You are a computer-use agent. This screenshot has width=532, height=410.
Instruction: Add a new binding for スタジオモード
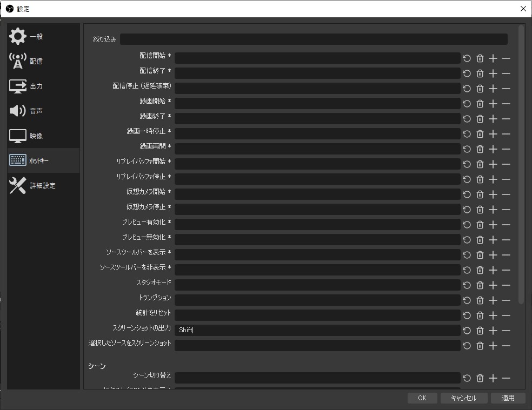click(493, 285)
